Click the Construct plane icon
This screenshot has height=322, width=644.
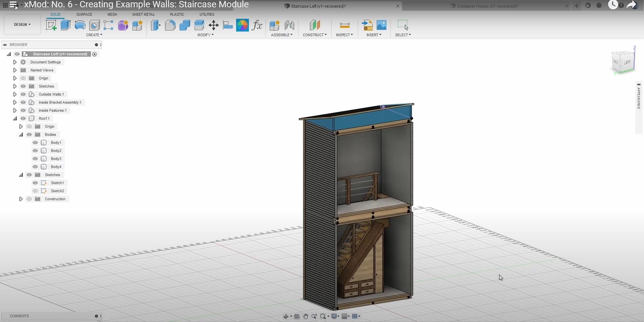(x=315, y=25)
